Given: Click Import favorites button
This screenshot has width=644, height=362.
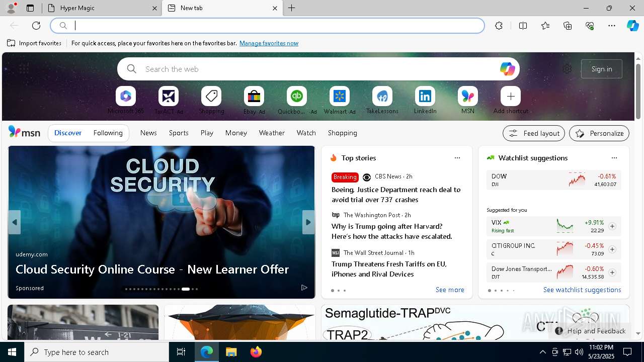Looking at the screenshot, I should pos(34,43).
